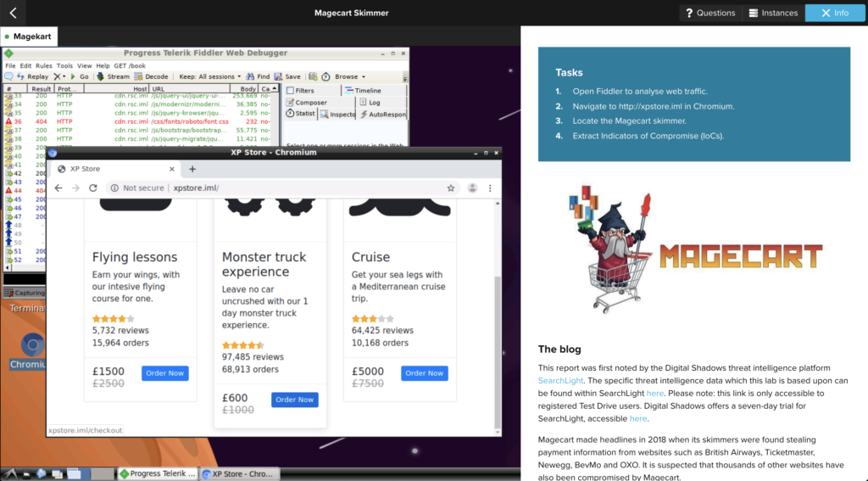Screen dimensions: 868x481
Task: Switch to the Inspectors tab
Action: [x=337, y=115]
